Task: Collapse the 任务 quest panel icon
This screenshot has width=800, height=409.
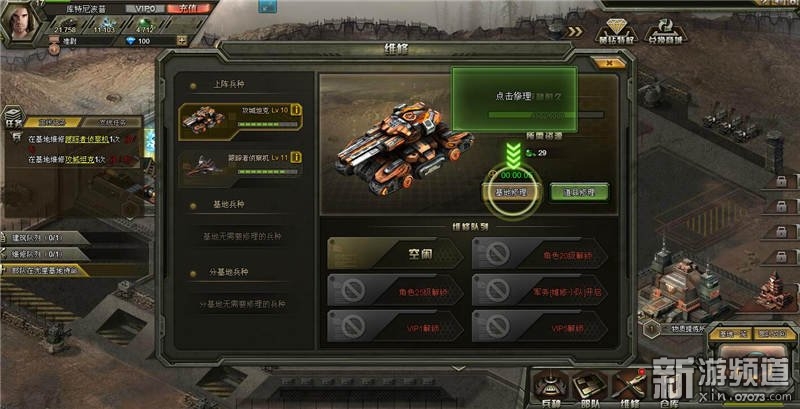Action: pos(13,118)
